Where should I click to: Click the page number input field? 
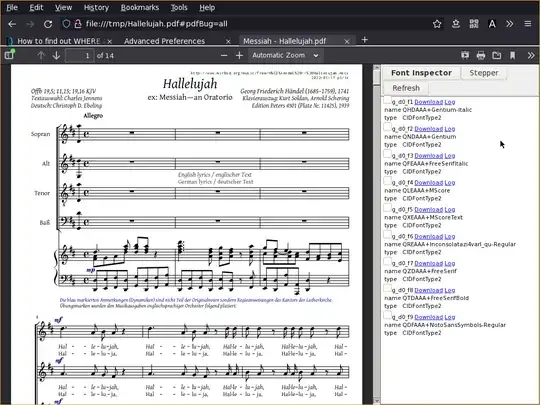pos(80,55)
